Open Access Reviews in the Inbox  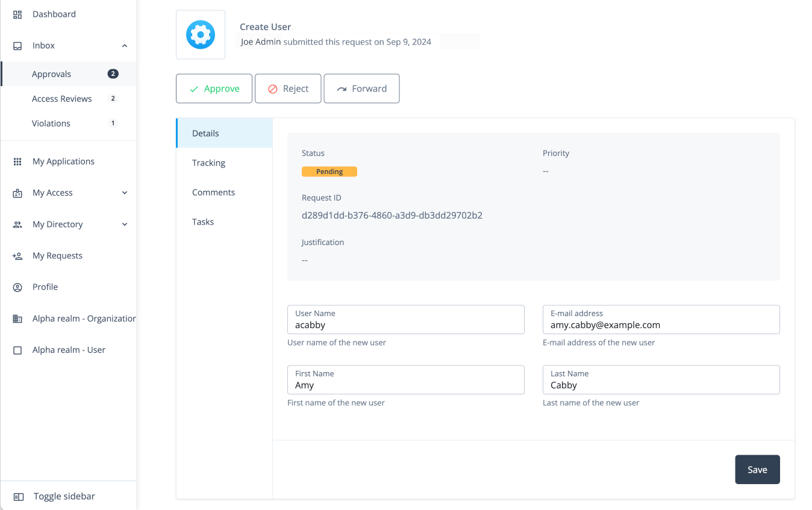pos(62,99)
